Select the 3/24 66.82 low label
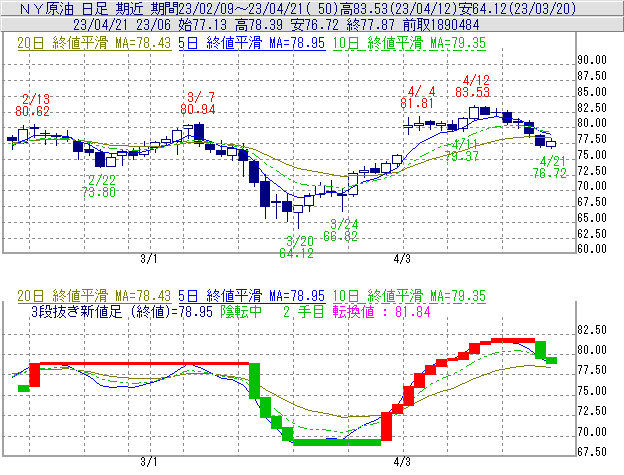 tap(341, 230)
